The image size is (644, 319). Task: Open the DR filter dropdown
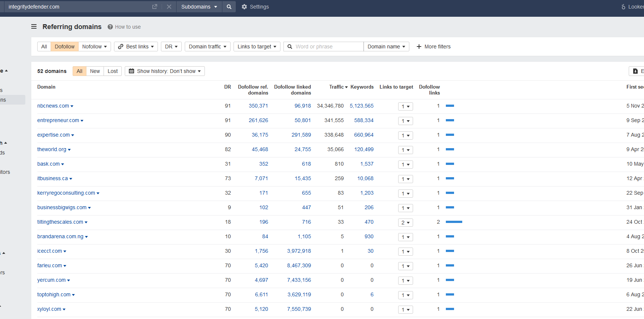[x=171, y=47]
